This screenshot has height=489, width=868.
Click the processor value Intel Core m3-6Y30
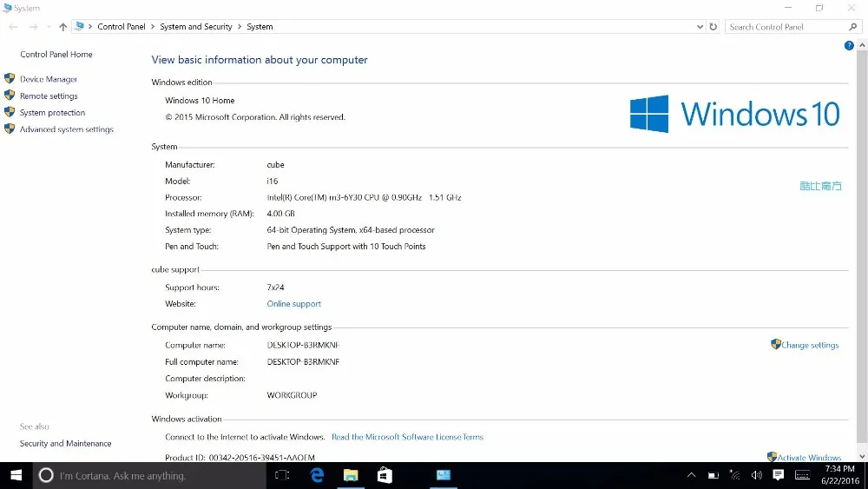click(365, 197)
